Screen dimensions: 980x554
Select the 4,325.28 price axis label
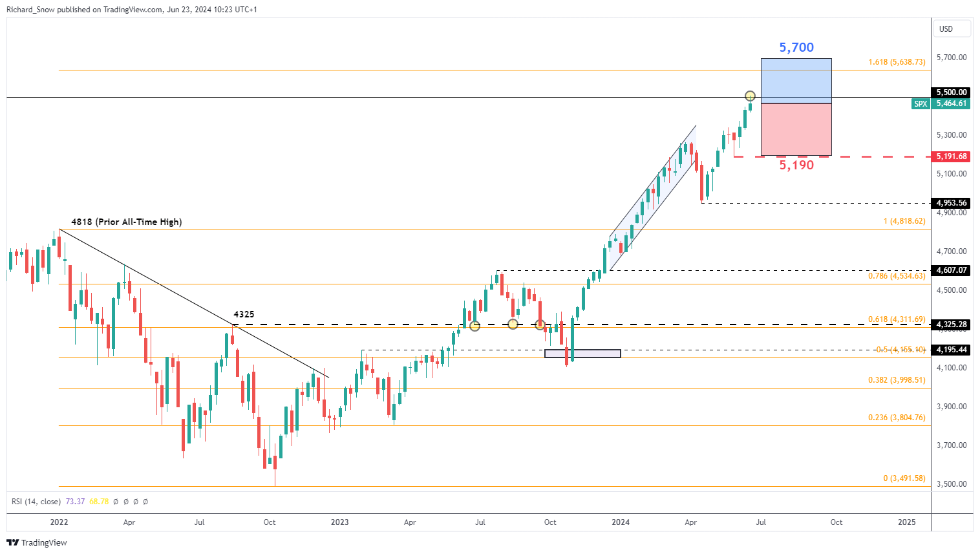(951, 325)
